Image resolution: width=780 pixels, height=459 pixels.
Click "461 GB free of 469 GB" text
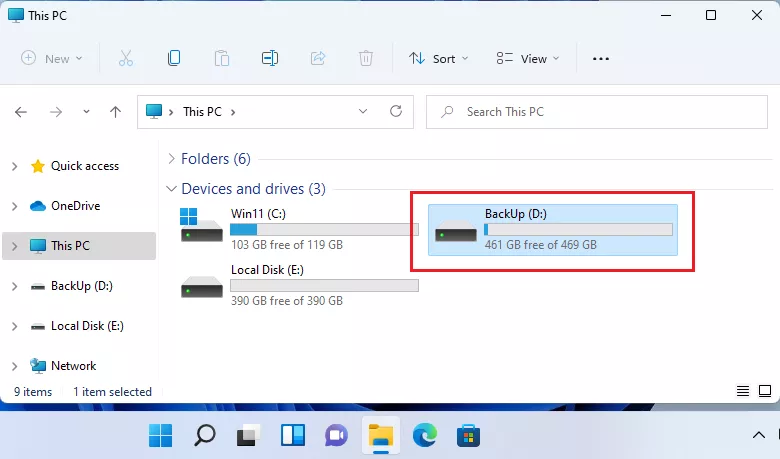(x=541, y=245)
